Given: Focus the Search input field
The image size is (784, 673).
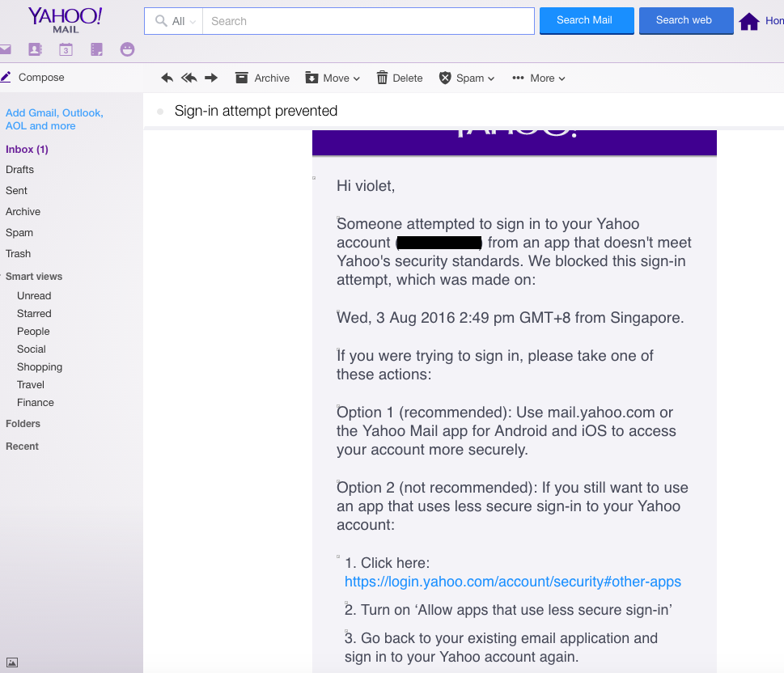Looking at the screenshot, I should [x=368, y=21].
